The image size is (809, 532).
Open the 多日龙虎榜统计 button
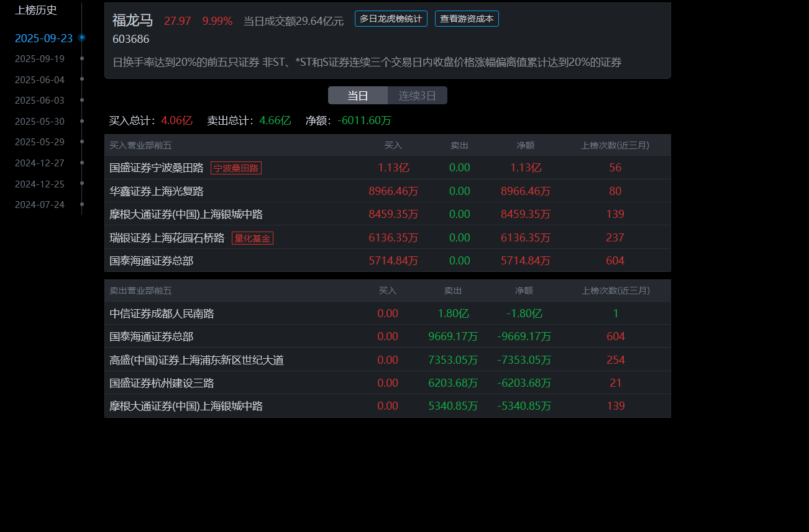point(391,19)
